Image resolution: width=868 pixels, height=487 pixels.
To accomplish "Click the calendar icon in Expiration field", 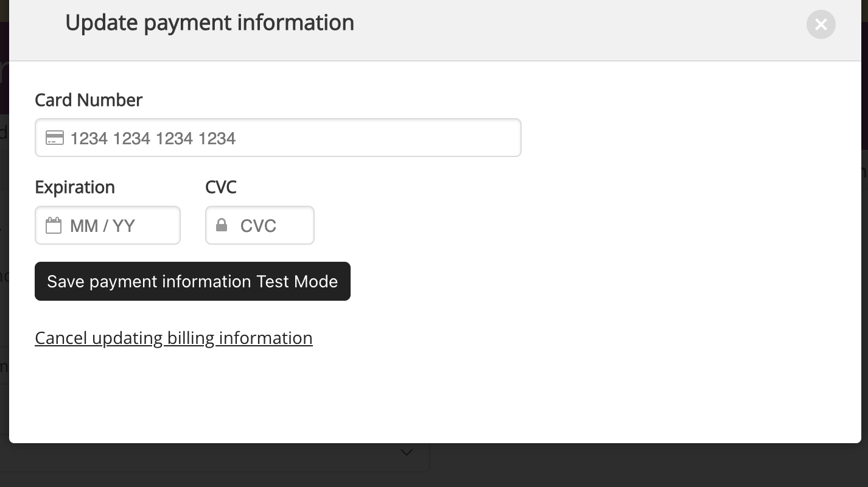I will (x=54, y=225).
